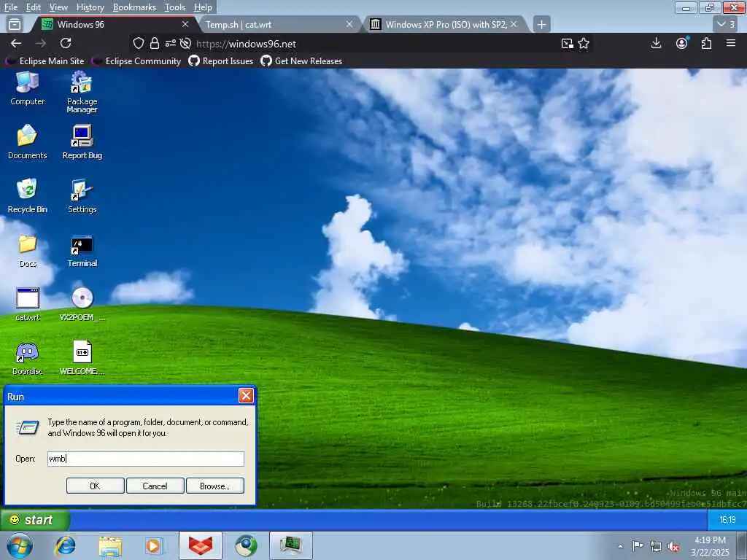747x560 pixels.
Task: Open the browser hamburger menu
Action: coord(731,43)
